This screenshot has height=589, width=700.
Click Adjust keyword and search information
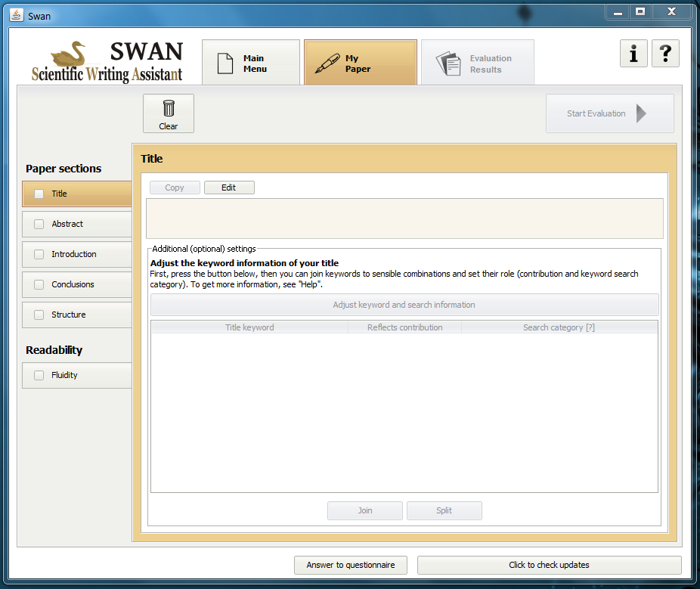tap(404, 305)
